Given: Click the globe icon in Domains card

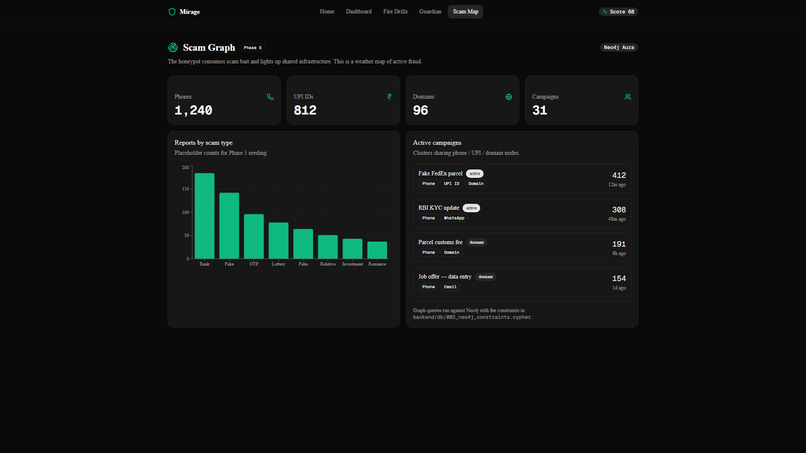Looking at the screenshot, I should [508, 97].
